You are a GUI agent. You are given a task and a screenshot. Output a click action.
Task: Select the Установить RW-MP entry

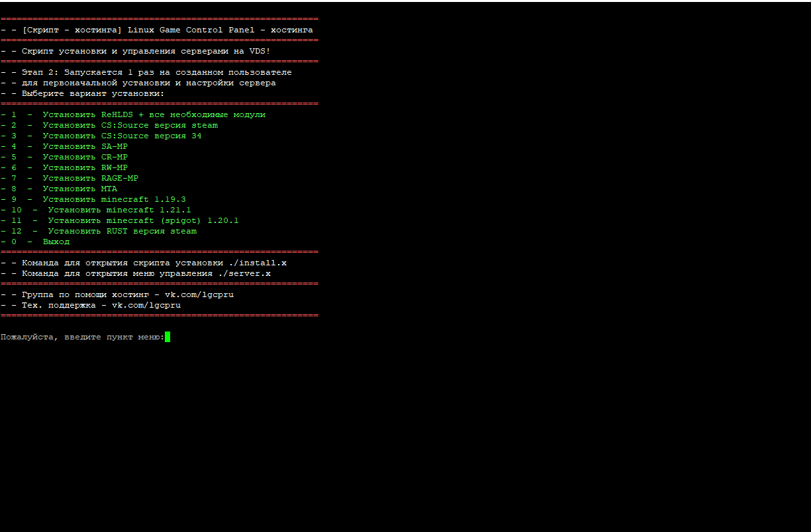coord(85,167)
